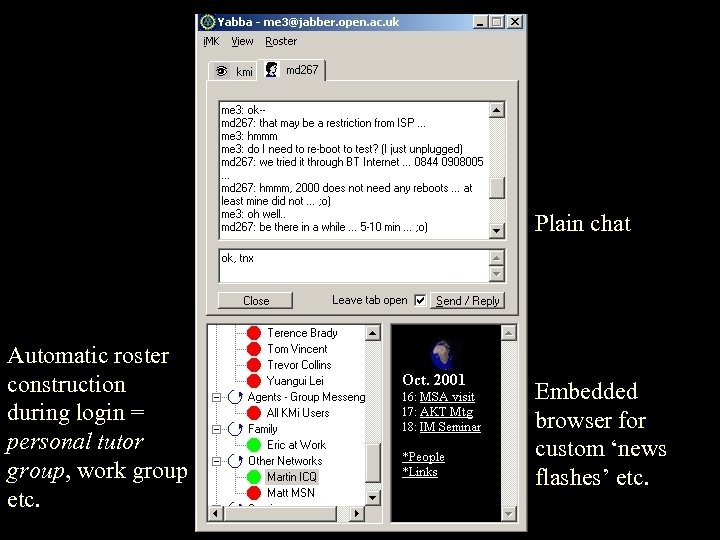The height and width of the screenshot is (540, 720).
Task: Follow the *People link
Action: [423, 457]
